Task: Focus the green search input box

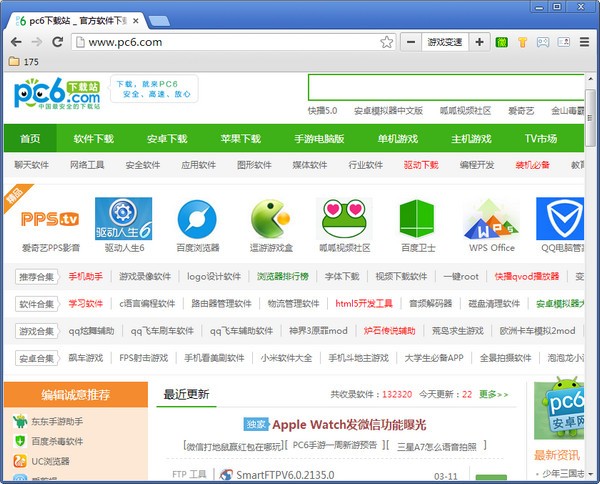Action: [x=446, y=88]
